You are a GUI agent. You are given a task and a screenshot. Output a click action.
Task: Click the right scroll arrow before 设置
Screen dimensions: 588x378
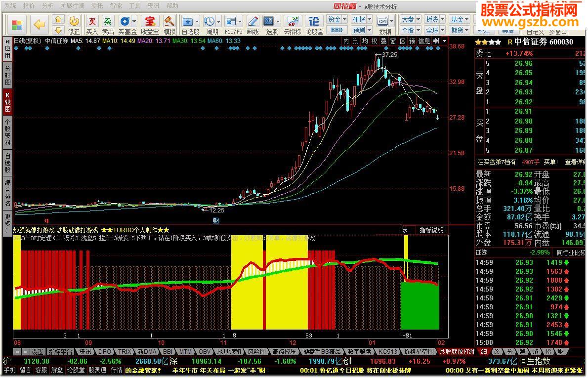point(25,352)
